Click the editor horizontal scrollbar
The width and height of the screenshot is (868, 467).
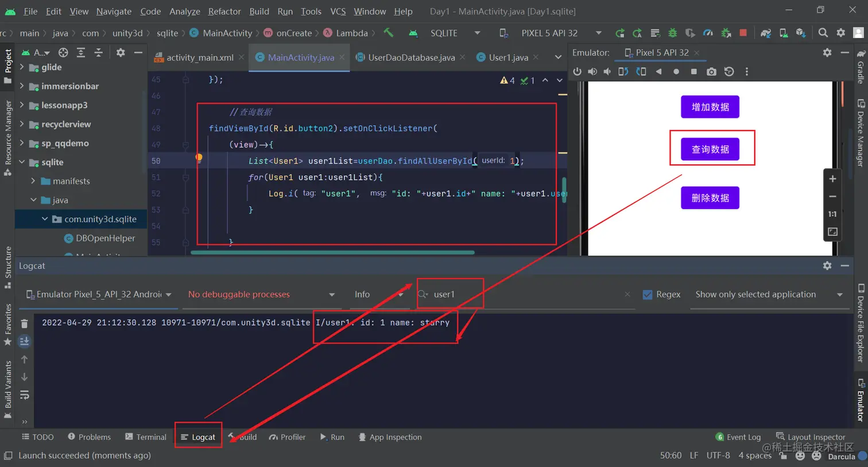pos(332,252)
